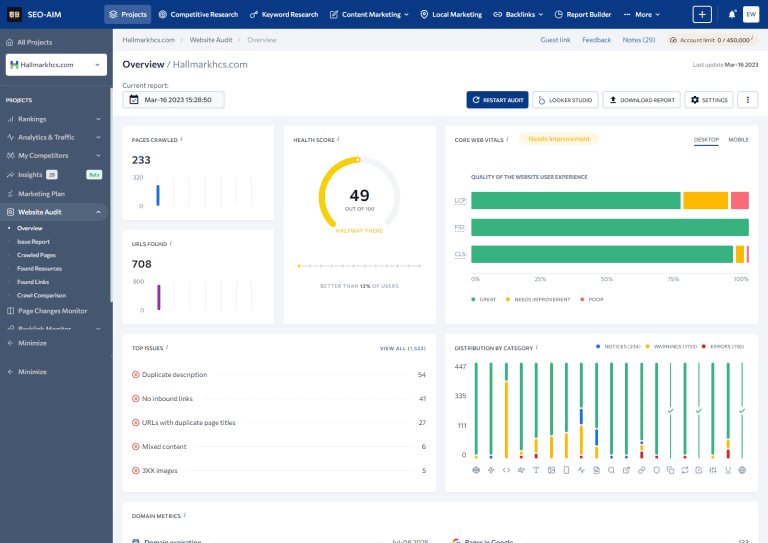Screen dimensions: 768x543
Task: Collapse the Website Audit section
Action: pyautogui.click(x=54, y=212)
